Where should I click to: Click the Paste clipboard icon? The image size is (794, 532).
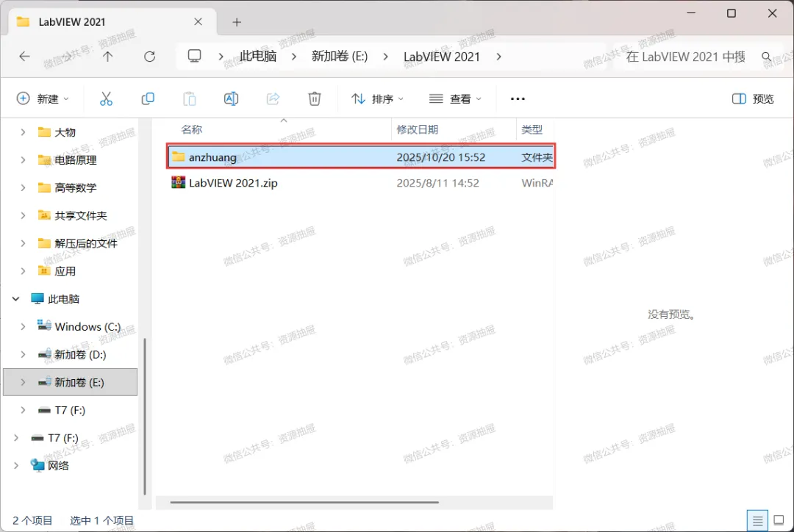pyautogui.click(x=190, y=98)
